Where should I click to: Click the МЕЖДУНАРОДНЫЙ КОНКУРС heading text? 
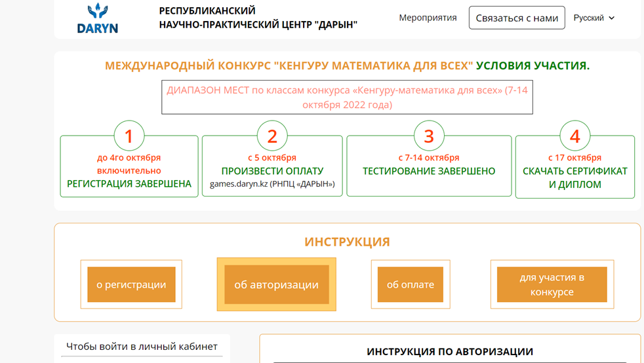coord(289,66)
